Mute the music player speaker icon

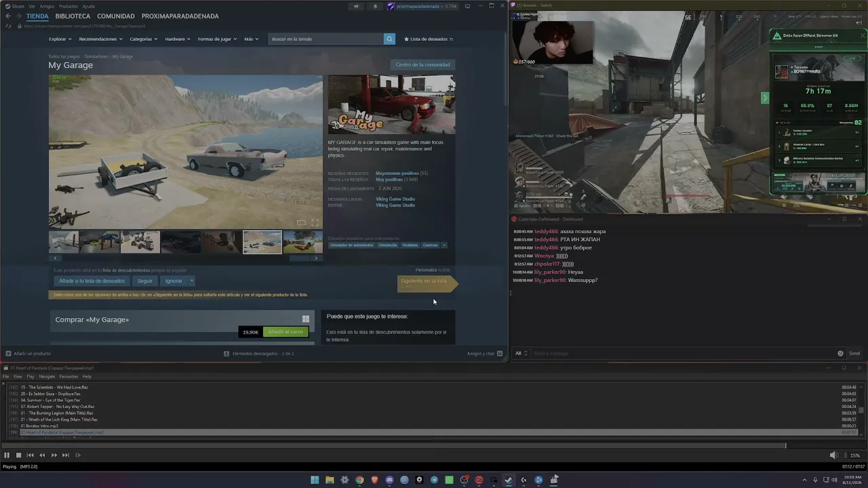833,455
